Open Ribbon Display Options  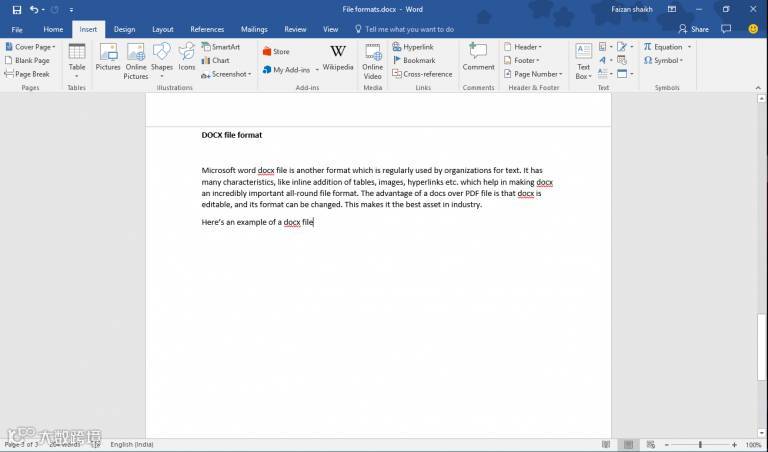pos(672,9)
